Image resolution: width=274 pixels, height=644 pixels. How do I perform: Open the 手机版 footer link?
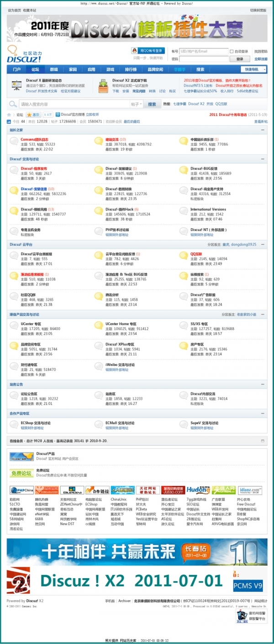(110, 601)
